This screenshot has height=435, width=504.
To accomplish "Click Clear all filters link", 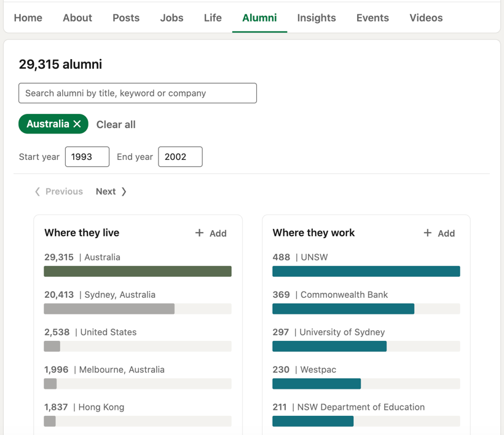I will (x=116, y=124).
